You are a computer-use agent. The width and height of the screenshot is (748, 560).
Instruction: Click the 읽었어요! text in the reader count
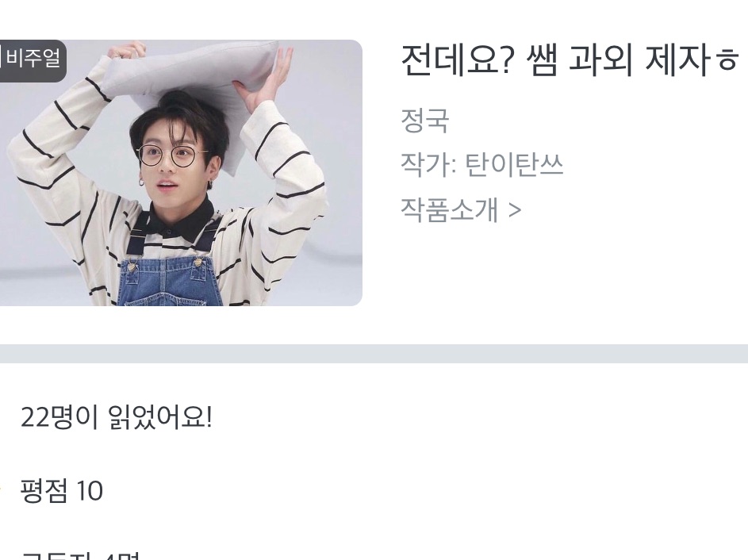point(160,417)
